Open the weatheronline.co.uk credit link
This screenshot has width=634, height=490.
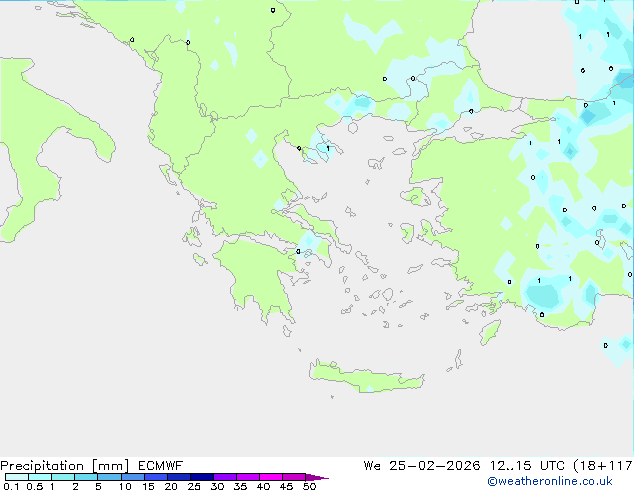pyautogui.click(x=550, y=481)
